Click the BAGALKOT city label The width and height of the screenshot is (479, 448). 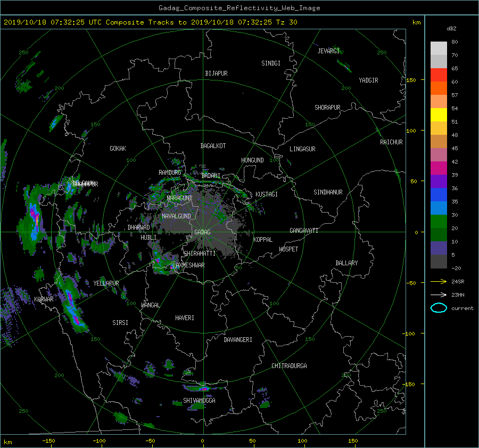click(x=213, y=146)
